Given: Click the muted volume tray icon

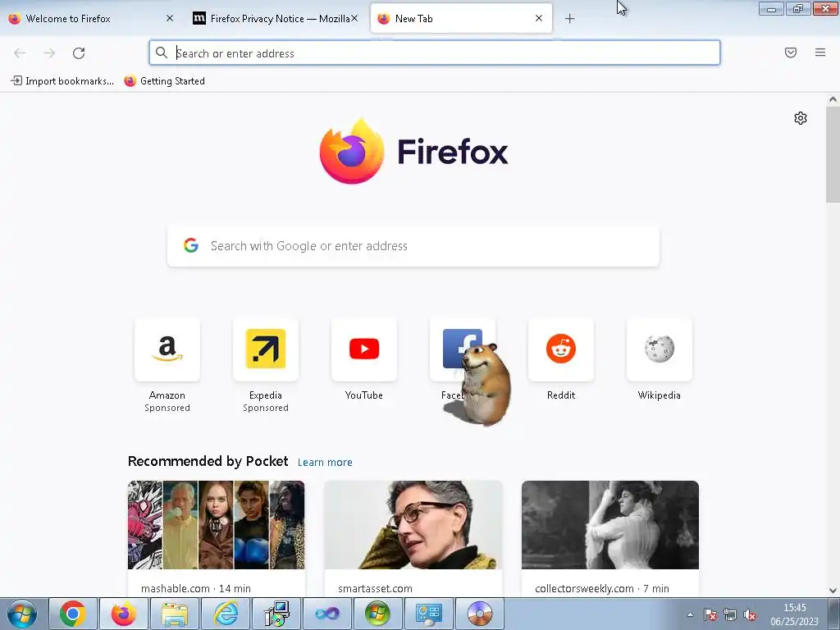Looking at the screenshot, I should click(750, 615).
